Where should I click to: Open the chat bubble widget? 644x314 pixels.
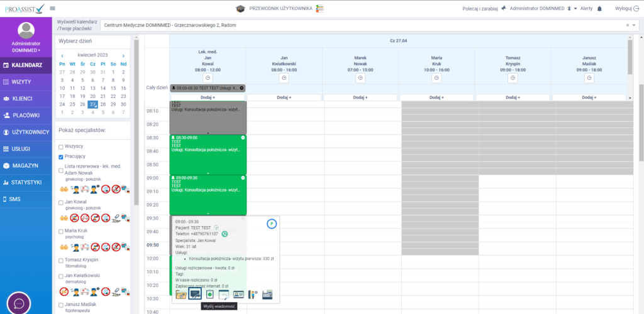(x=19, y=303)
